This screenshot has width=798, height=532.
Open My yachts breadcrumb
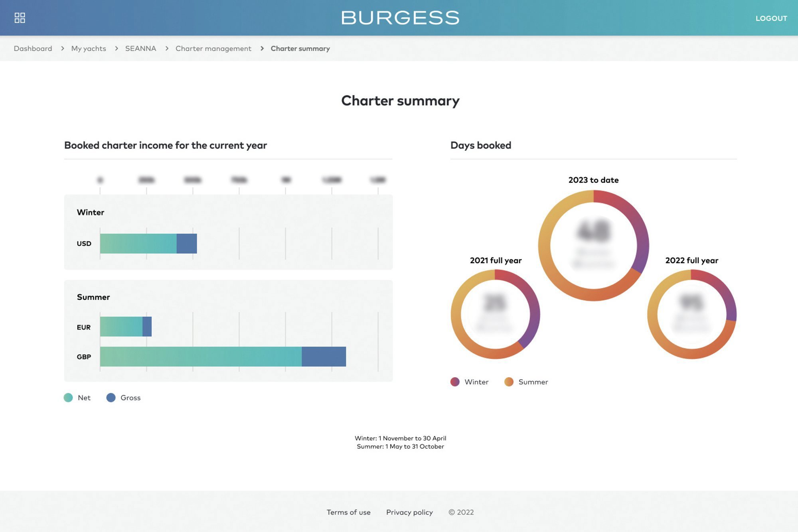coord(89,48)
